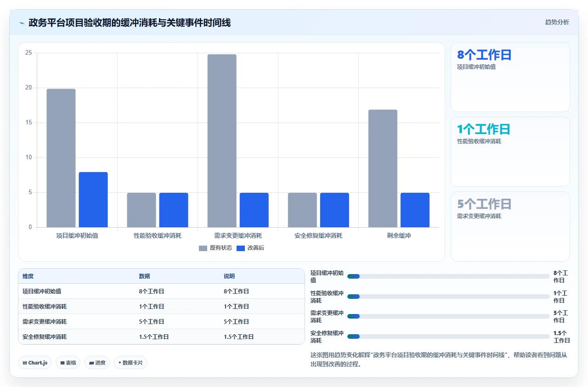Viewport: 588px width, 387px height.
Task: Toggle the 原有状态 legend entry
Action: point(215,248)
